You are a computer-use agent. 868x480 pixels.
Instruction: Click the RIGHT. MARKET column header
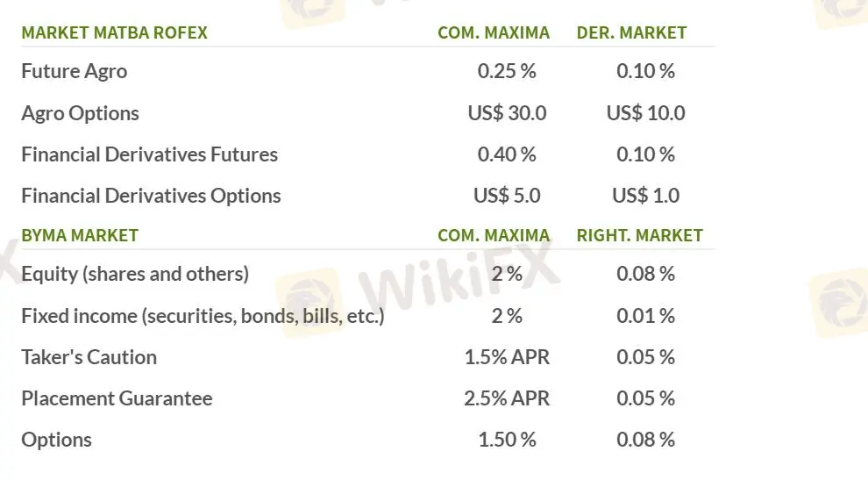click(639, 235)
